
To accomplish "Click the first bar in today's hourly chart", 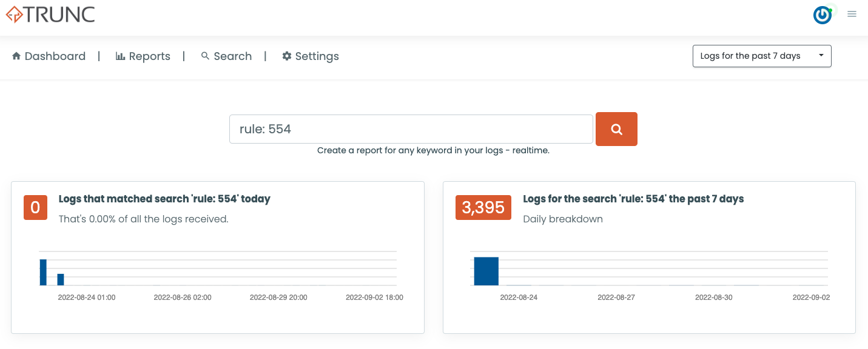I will pyautogui.click(x=43, y=272).
